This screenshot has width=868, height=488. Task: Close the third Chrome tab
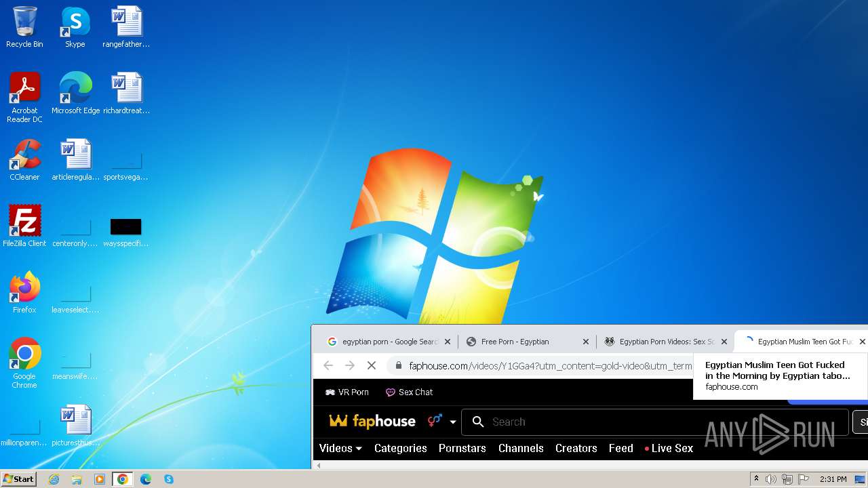(724, 342)
